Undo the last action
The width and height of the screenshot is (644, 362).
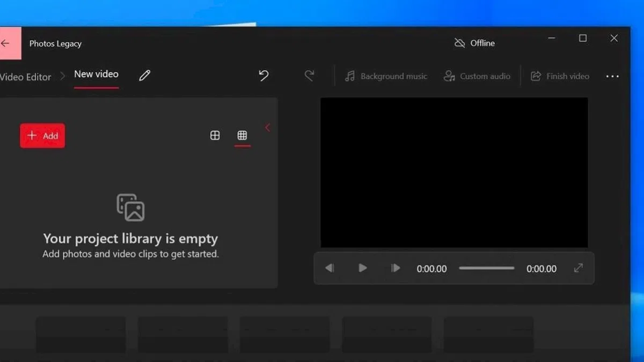point(264,76)
